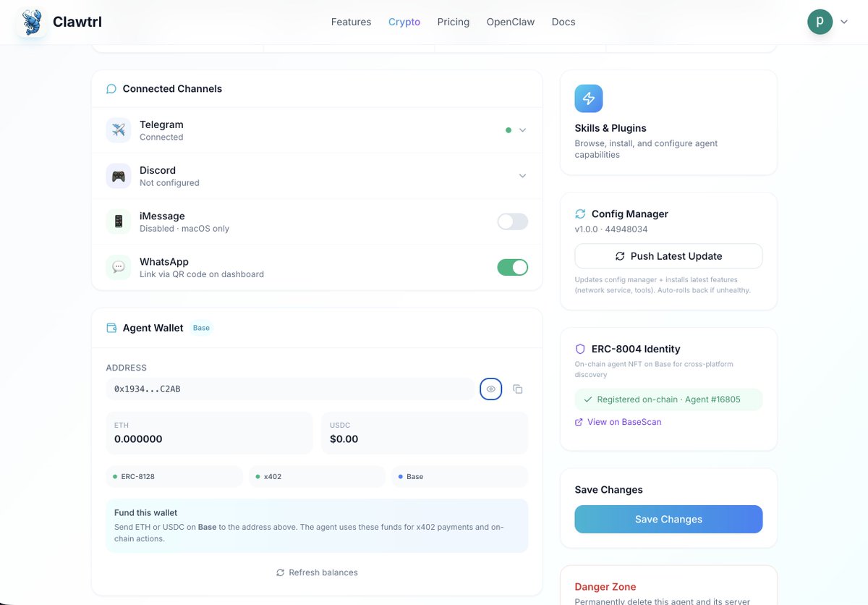Click the version text v1.0.0 · 44948034
The image size is (868, 605).
(x=611, y=229)
